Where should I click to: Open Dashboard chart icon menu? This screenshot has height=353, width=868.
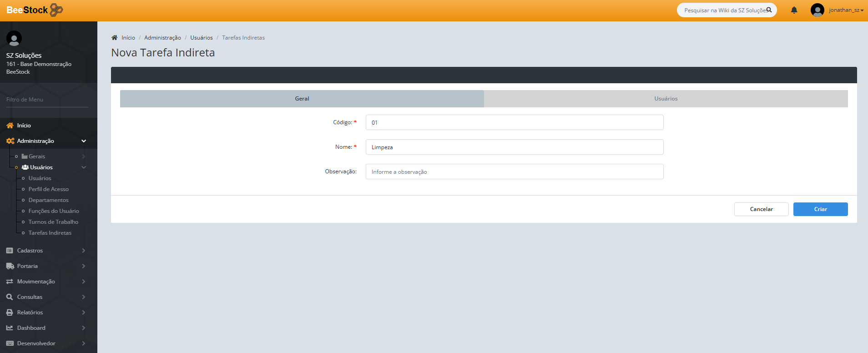point(10,328)
